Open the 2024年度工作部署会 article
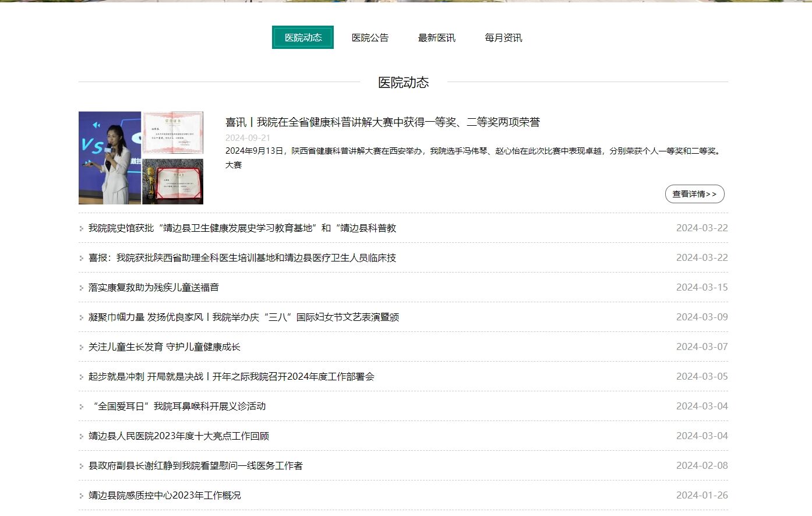Viewport: 812px width, 516px height. 231,377
